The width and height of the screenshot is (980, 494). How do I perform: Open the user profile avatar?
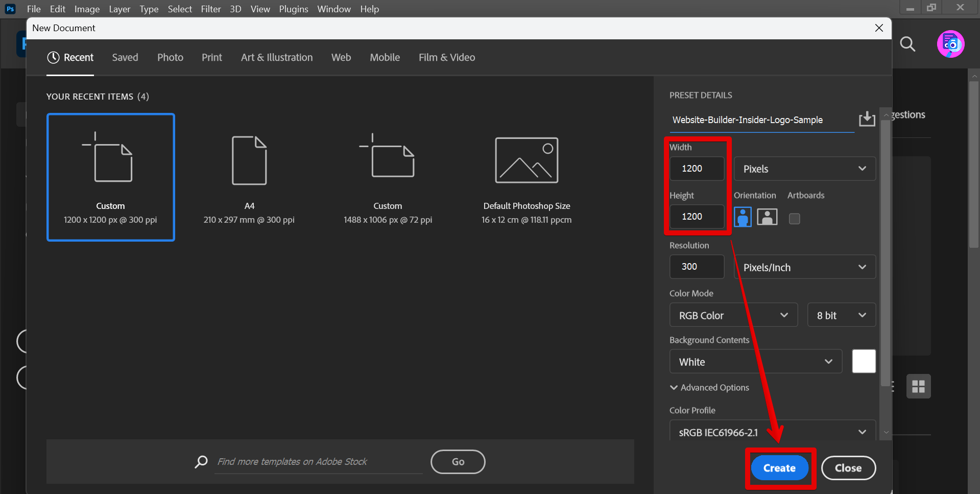(950, 44)
